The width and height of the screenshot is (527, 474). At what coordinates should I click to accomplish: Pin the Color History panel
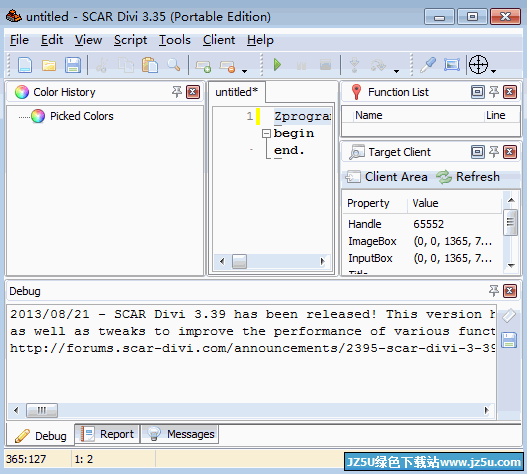tap(177, 92)
